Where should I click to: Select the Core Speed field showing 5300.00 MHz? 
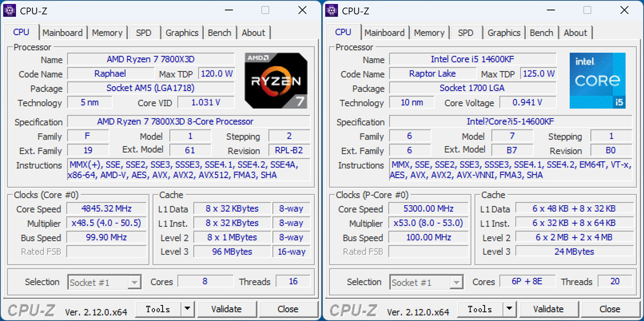click(428, 208)
